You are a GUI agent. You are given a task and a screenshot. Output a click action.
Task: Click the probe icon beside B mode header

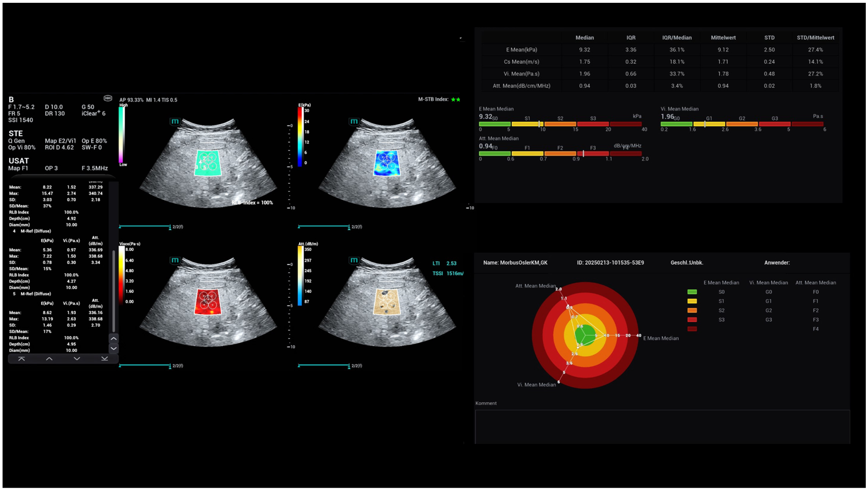[x=108, y=98]
